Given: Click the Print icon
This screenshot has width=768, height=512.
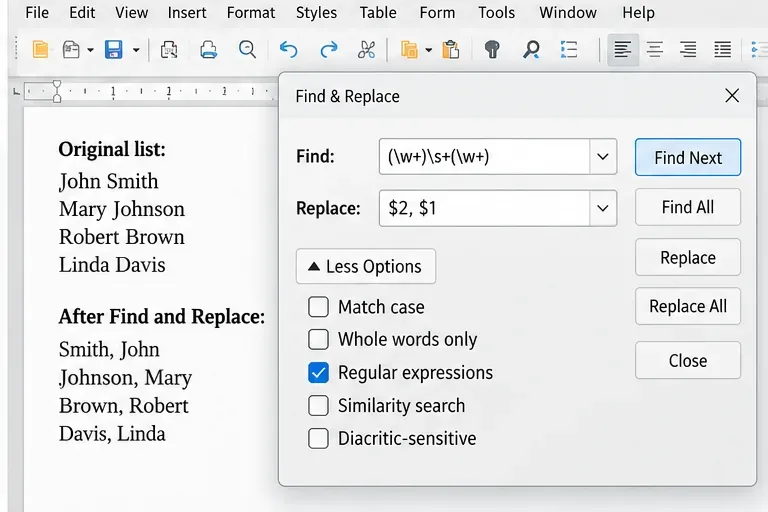Looking at the screenshot, I should click(x=209, y=50).
